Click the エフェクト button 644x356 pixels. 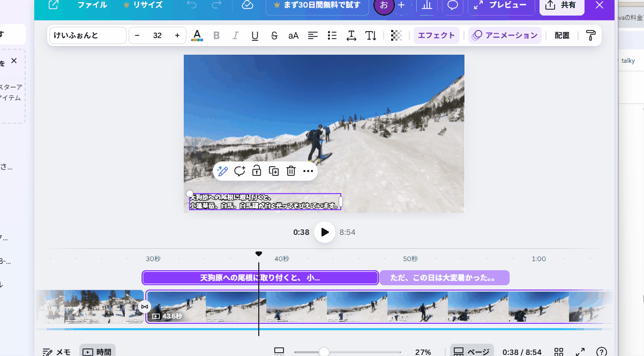(436, 35)
